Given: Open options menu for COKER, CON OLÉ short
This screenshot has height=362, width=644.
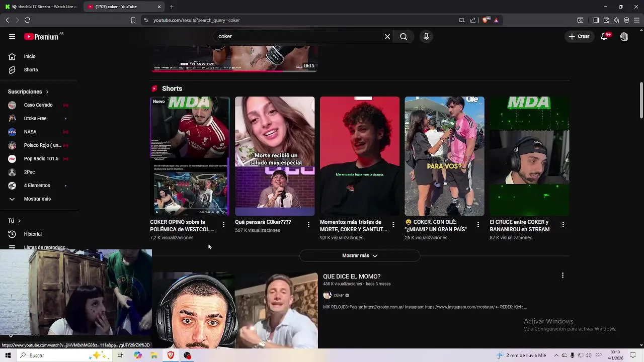Looking at the screenshot, I should (x=478, y=225).
